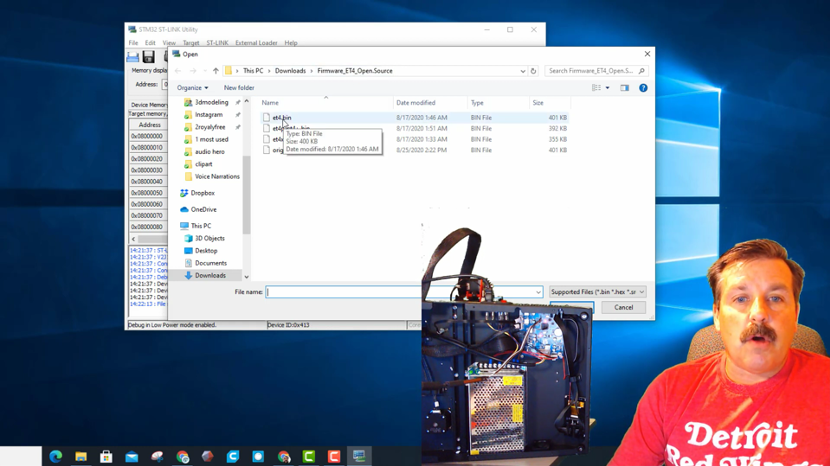Select OneDrive in navigation pane
The width and height of the screenshot is (830, 466).
coord(203,210)
